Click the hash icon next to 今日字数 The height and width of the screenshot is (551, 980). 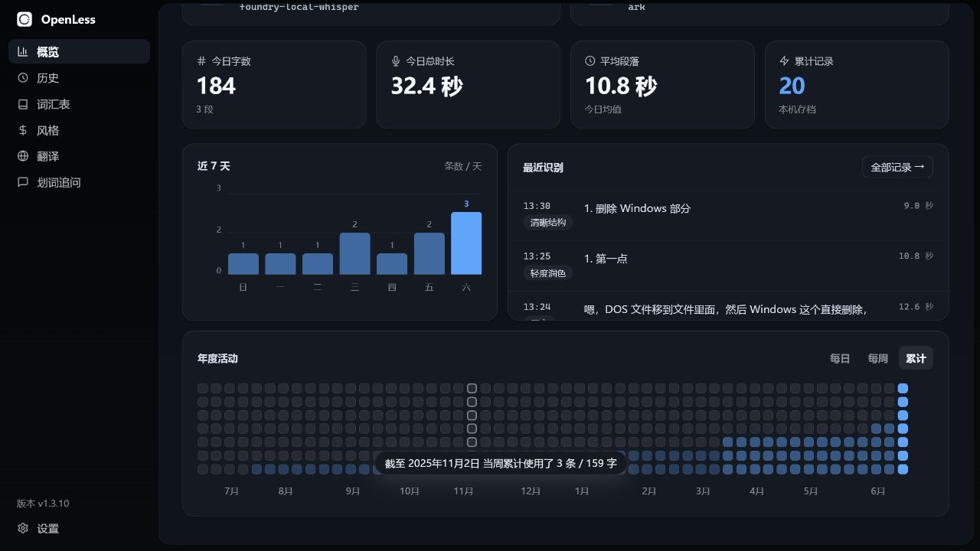201,60
